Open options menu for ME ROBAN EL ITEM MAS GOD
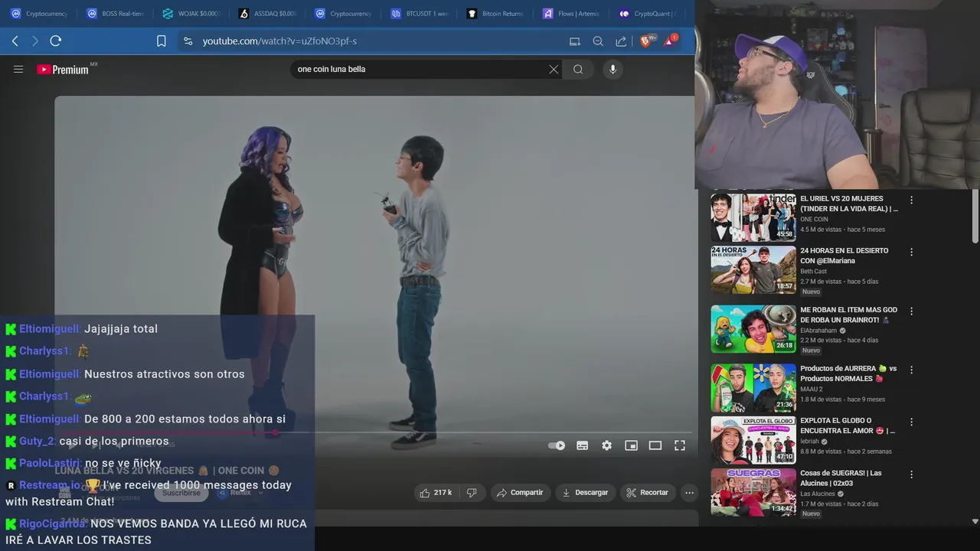This screenshot has width=980, height=551. pos(911,311)
